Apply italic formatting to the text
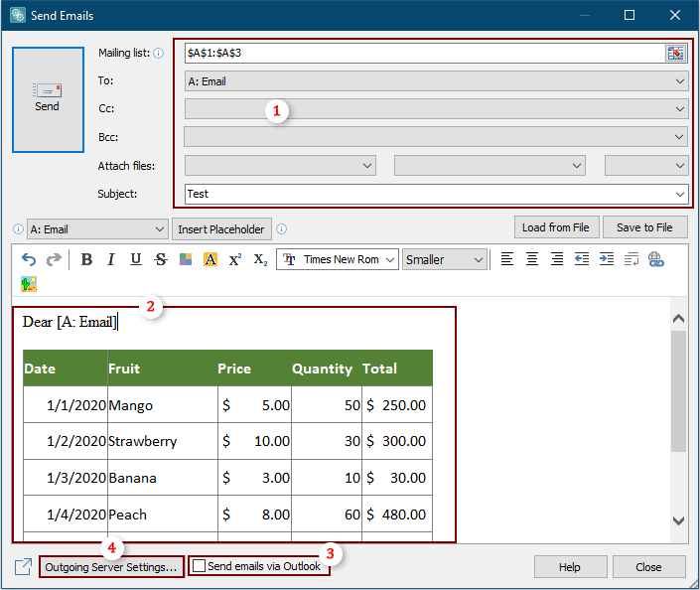 [111, 260]
